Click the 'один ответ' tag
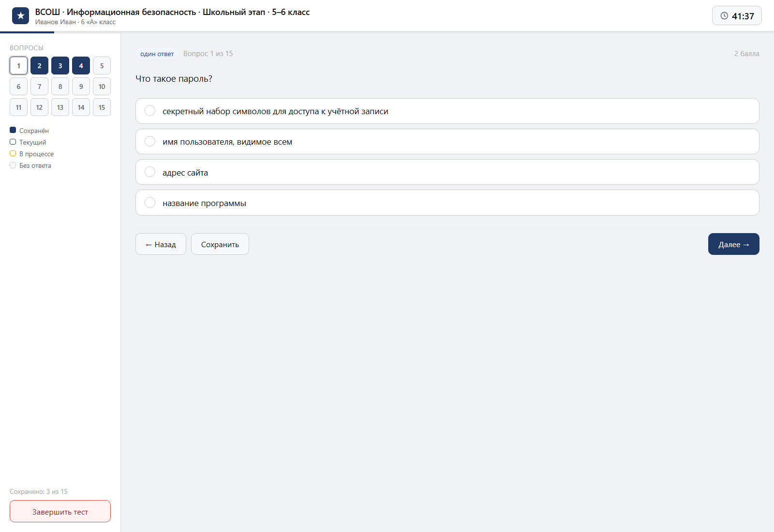The image size is (774, 532). tap(157, 54)
